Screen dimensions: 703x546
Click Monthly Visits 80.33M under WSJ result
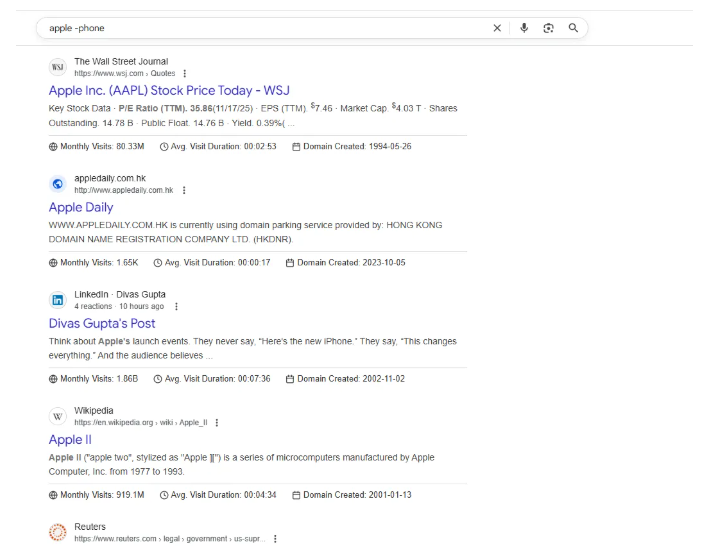tap(96, 146)
